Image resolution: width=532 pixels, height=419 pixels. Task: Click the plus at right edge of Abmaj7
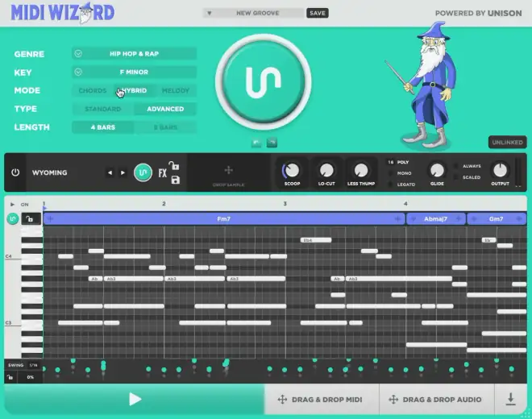[459, 219]
